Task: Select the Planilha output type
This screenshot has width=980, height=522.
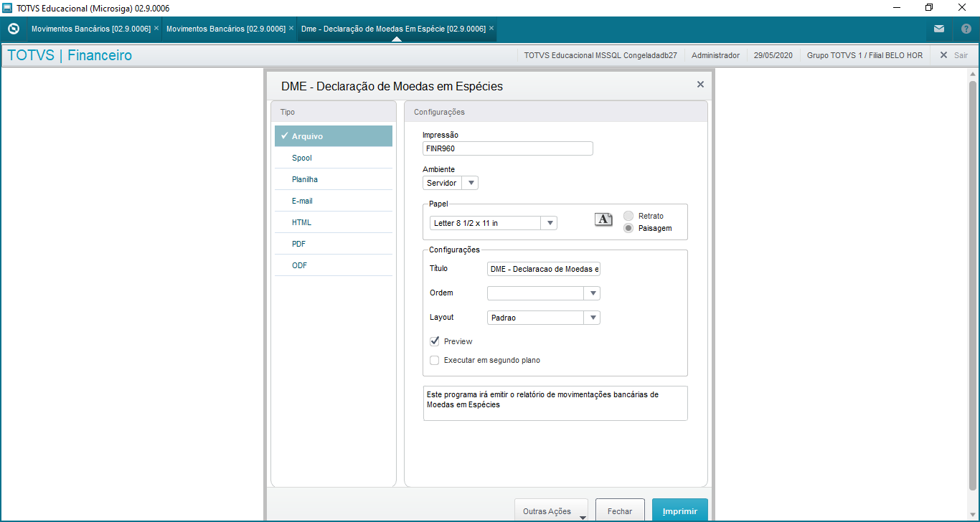Action: pyautogui.click(x=334, y=179)
